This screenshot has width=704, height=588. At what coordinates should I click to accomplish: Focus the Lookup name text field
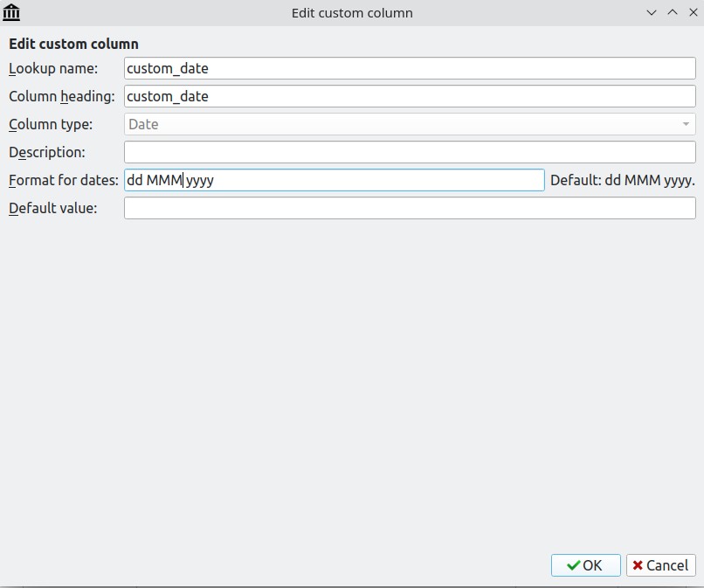pos(410,68)
